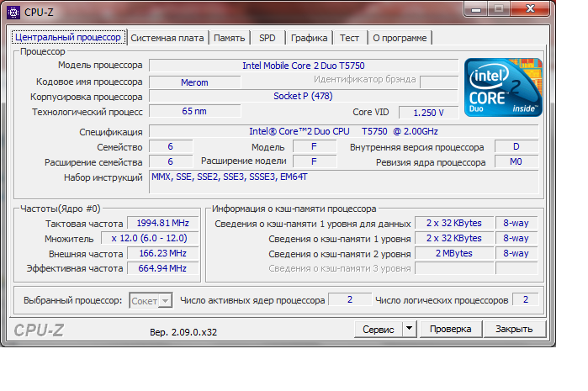This screenshot has width=588, height=391.
Task: Click the Merom code name value
Action: [194, 82]
